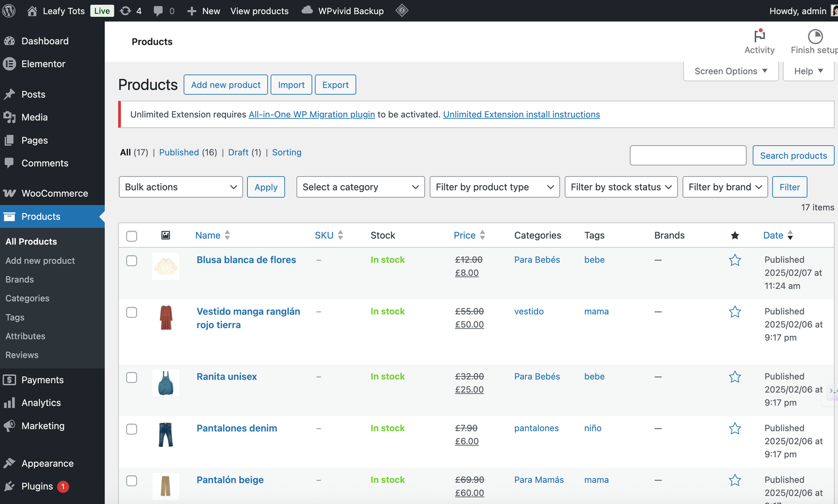The height and width of the screenshot is (504, 838).
Task: Click the 'Add new product' button
Action: pyautogui.click(x=225, y=84)
